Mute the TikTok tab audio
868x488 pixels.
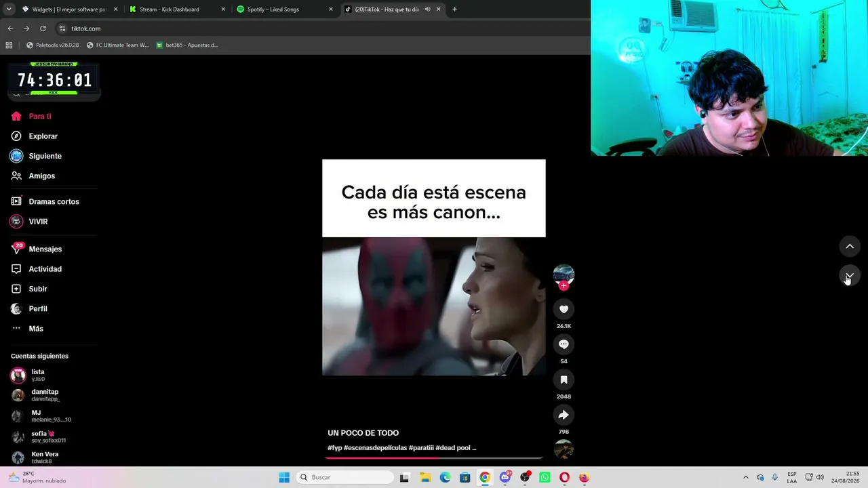[427, 9]
